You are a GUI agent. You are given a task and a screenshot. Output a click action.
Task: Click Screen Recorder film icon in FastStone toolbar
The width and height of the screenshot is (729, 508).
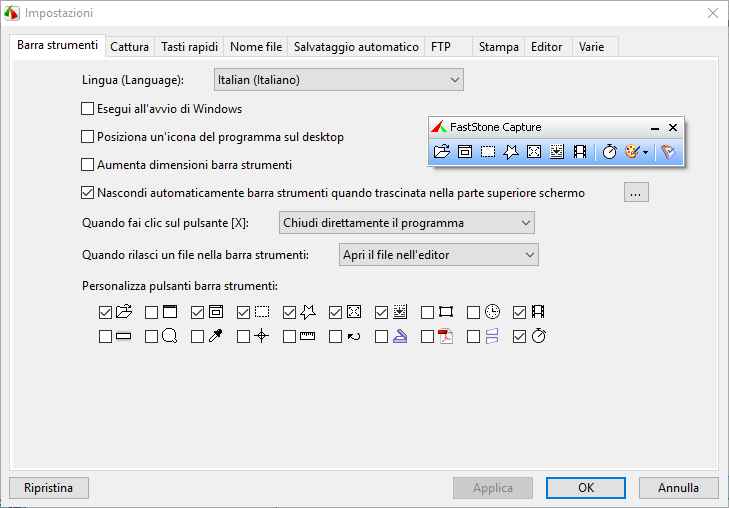(580, 152)
